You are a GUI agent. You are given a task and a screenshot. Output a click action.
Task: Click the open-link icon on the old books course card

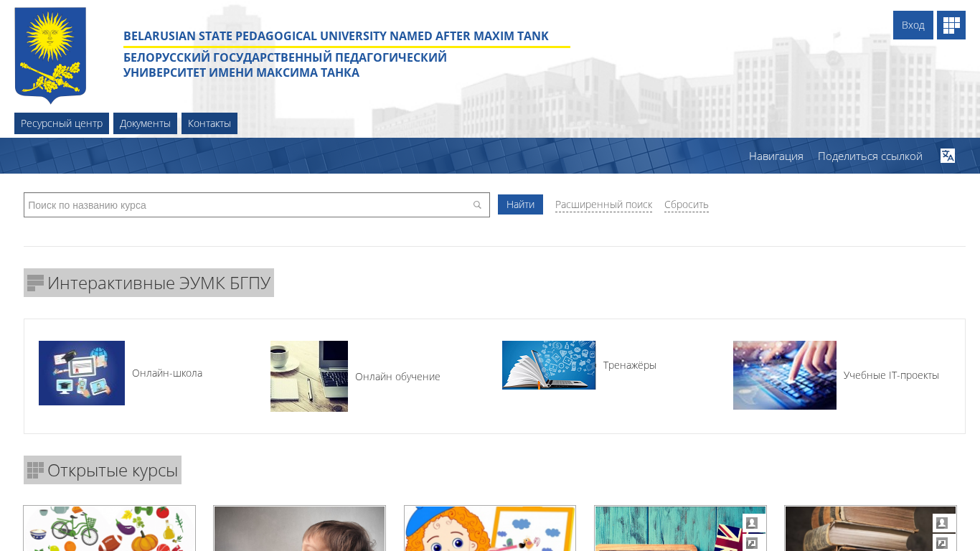[942, 543]
